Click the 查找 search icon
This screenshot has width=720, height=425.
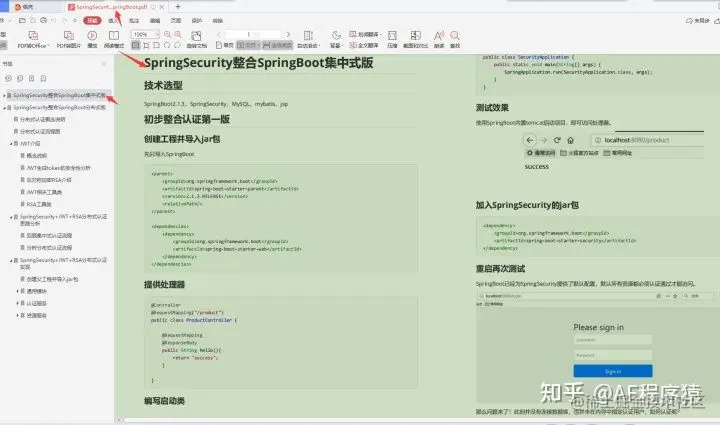tap(455, 36)
